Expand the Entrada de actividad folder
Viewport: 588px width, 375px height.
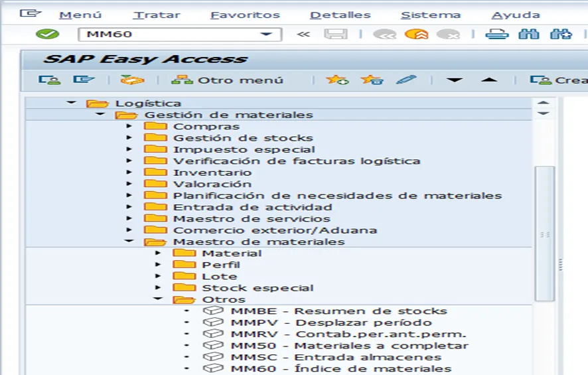129,206
